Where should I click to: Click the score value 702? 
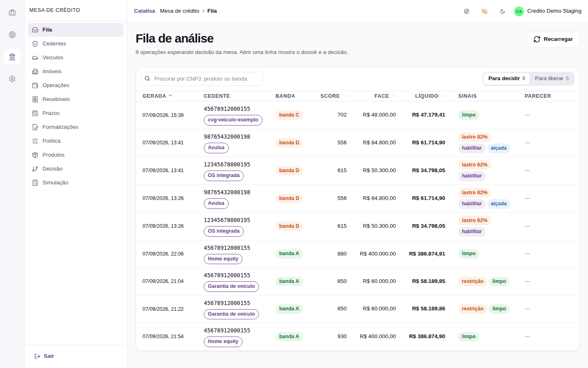point(342,115)
